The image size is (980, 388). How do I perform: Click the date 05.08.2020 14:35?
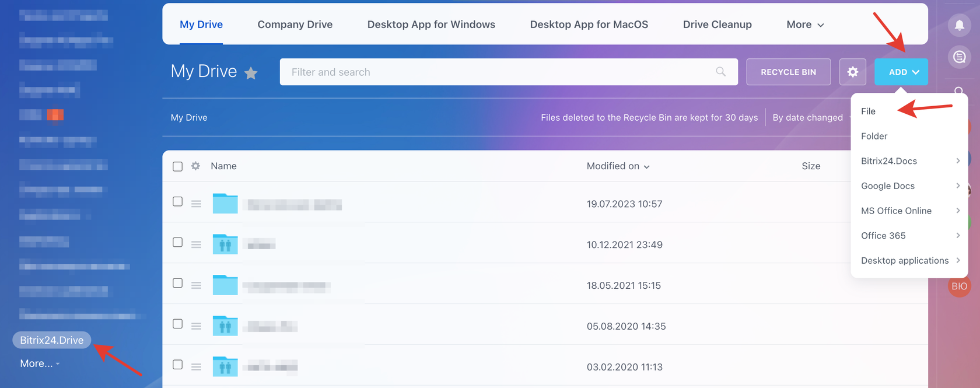626,327
